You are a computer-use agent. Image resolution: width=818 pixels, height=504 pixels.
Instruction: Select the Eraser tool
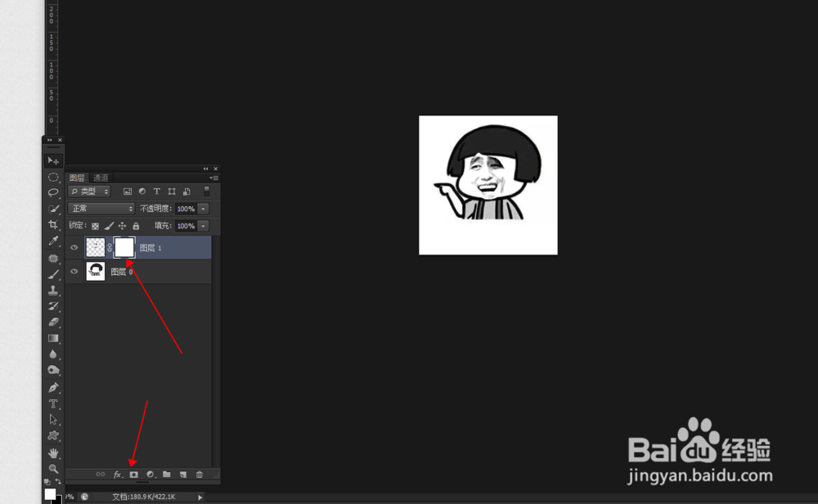(53, 322)
